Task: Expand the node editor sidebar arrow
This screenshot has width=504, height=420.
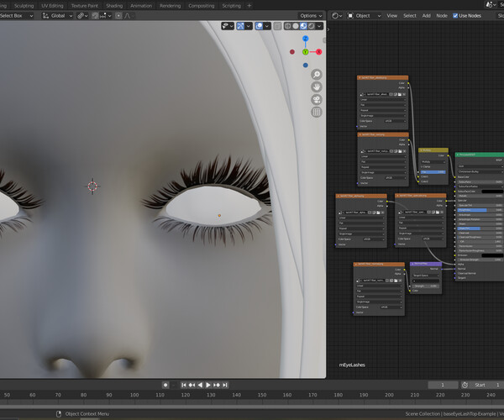Action: tap(328, 29)
